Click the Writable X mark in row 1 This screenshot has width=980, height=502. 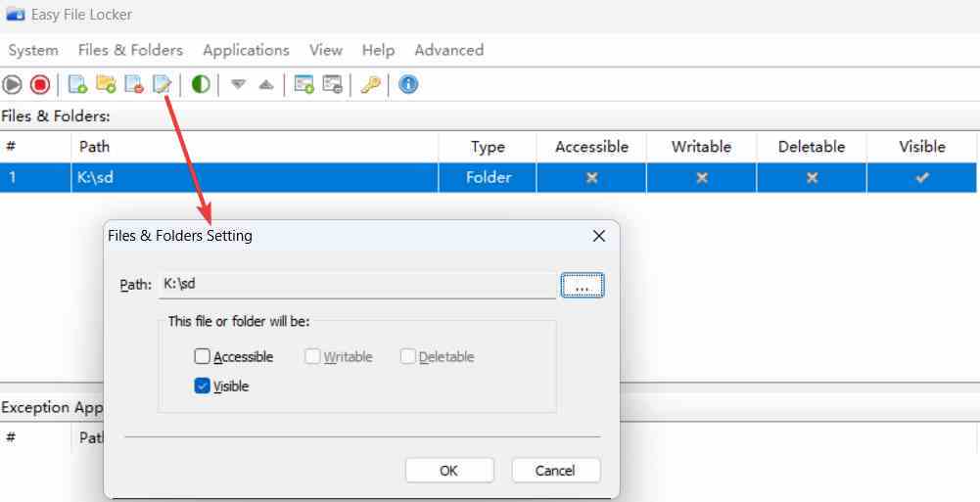[701, 178]
